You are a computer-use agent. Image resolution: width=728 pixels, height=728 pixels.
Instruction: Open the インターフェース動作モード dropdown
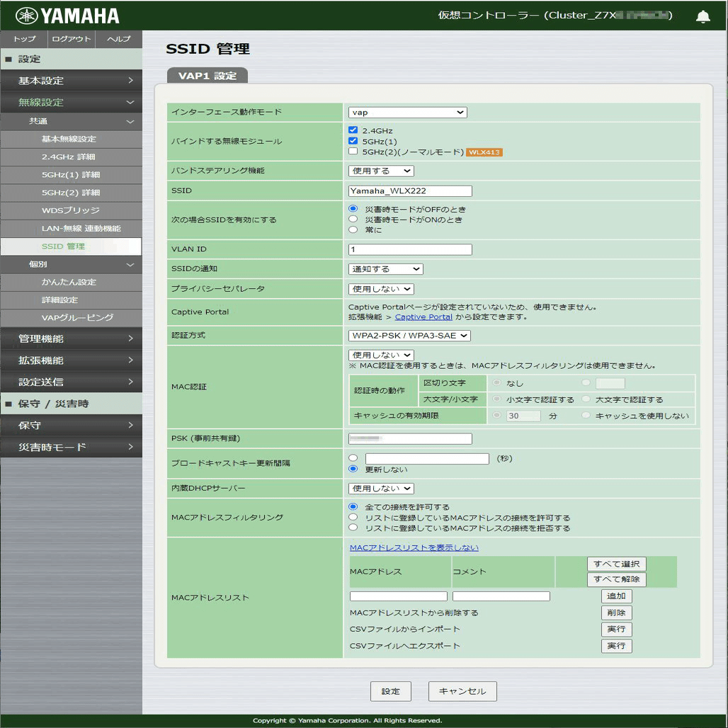tap(407, 112)
